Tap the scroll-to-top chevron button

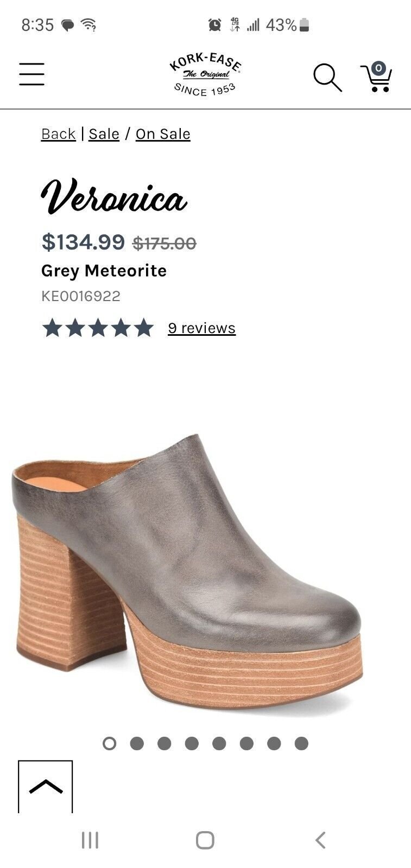[45, 787]
